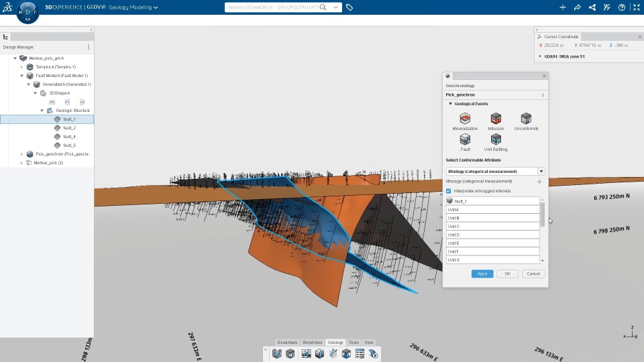Open the social share network icon
The width and height of the screenshot is (644, 362).
point(592,7)
